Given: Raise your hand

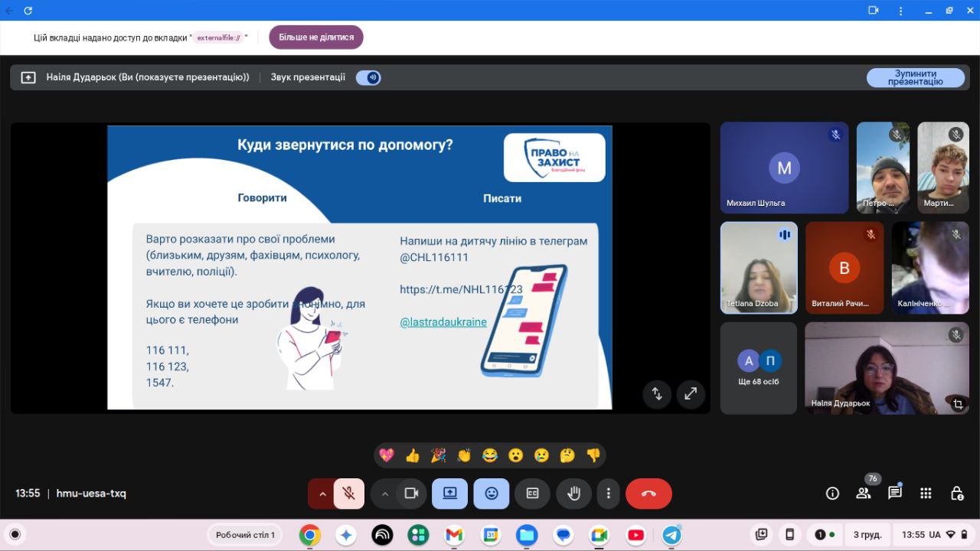Looking at the screenshot, I should pyautogui.click(x=573, y=494).
